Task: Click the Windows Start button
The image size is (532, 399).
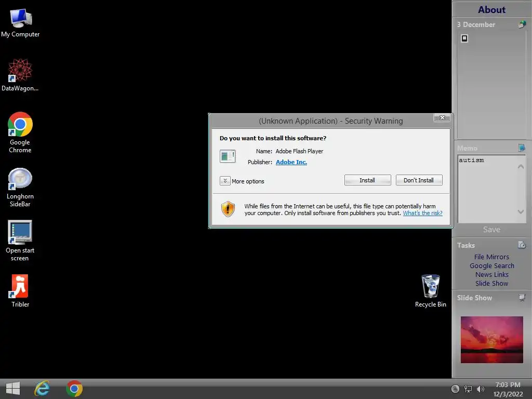Action: pyautogui.click(x=13, y=389)
